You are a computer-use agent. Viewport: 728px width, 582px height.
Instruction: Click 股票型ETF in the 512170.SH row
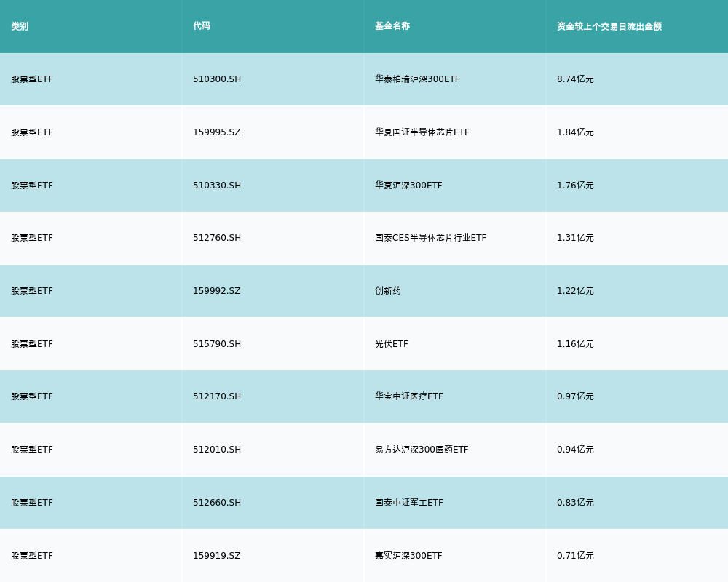click(x=32, y=396)
